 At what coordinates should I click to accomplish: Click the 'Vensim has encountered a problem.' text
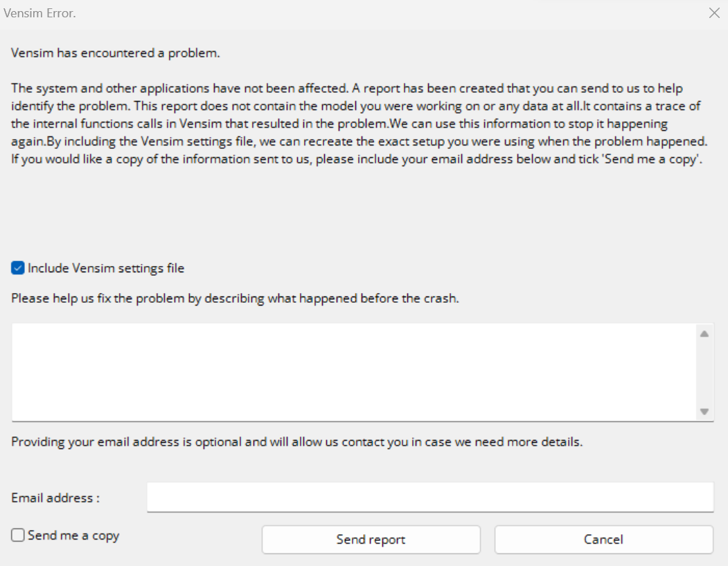[x=115, y=53]
